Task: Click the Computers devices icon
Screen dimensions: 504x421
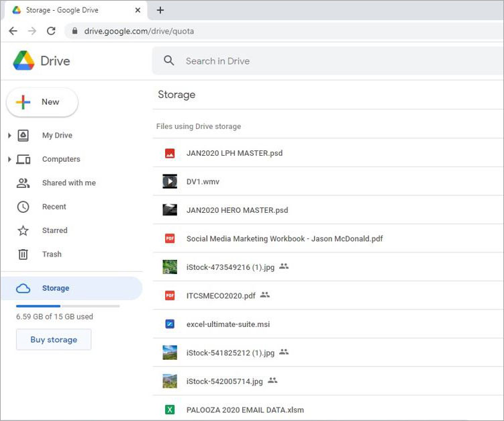Action: pos(23,159)
